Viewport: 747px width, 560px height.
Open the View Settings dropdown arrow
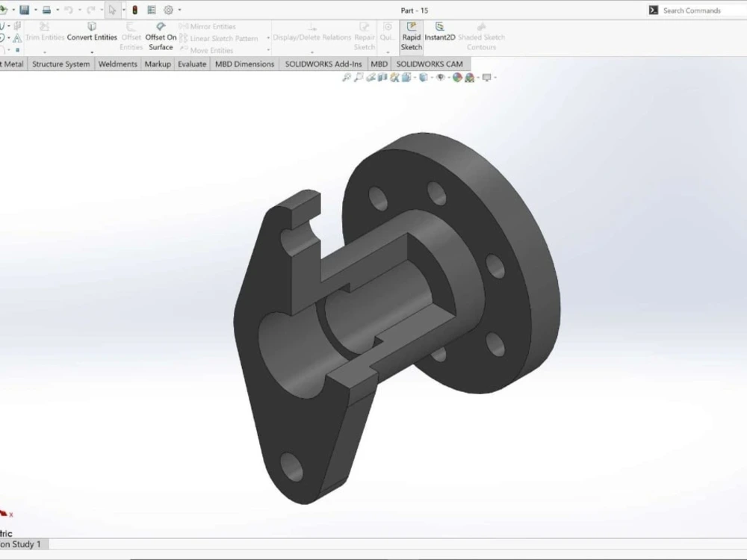[x=495, y=77]
